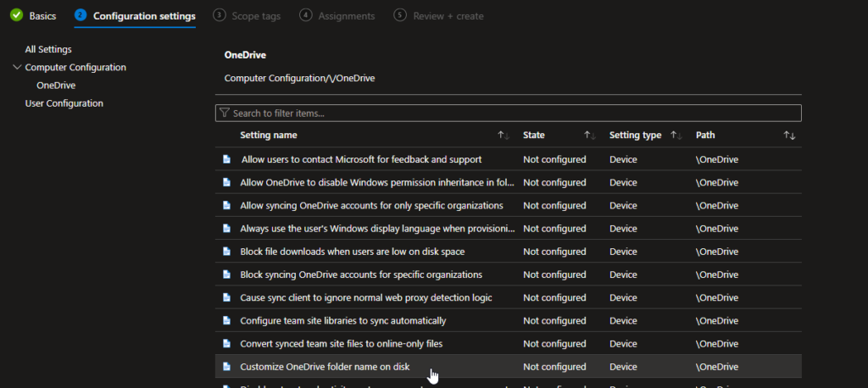The image size is (868, 388).
Task: Click document icon beside 'Customize OneDrive folder name'
Action: click(226, 367)
